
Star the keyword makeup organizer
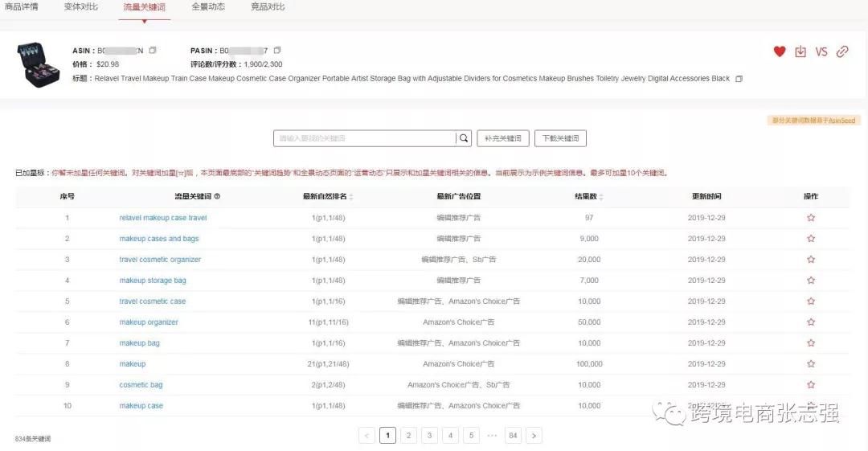[811, 322]
